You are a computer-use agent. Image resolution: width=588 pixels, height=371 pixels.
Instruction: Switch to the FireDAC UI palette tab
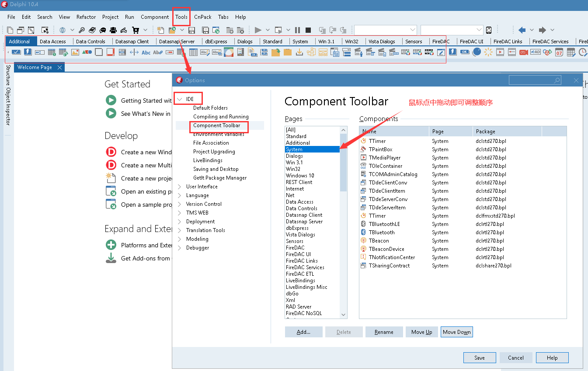471,42
